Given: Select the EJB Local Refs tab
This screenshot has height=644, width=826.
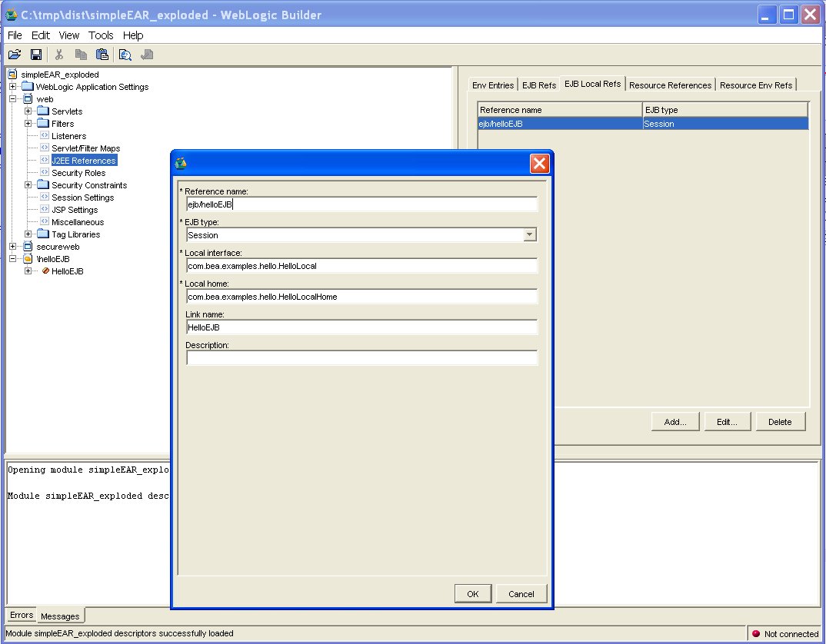Looking at the screenshot, I should click(593, 84).
